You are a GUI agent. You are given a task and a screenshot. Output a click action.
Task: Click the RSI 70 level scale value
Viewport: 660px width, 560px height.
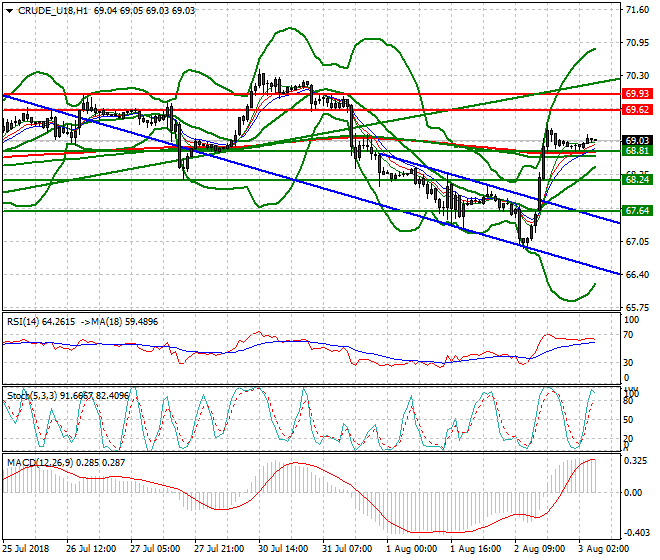[628, 335]
